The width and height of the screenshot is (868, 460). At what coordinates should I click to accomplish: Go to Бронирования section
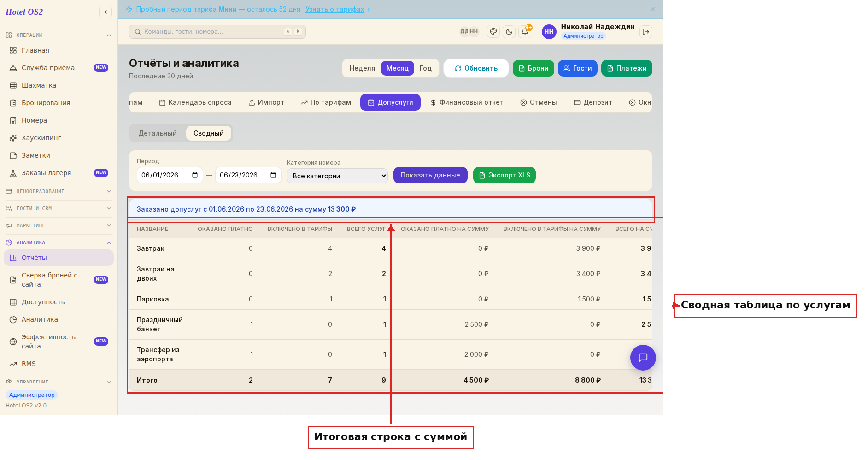tap(59, 103)
